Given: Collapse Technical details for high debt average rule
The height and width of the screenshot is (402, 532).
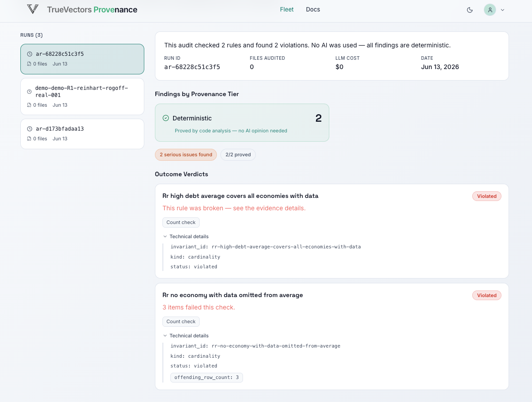Looking at the screenshot, I should (186, 236).
